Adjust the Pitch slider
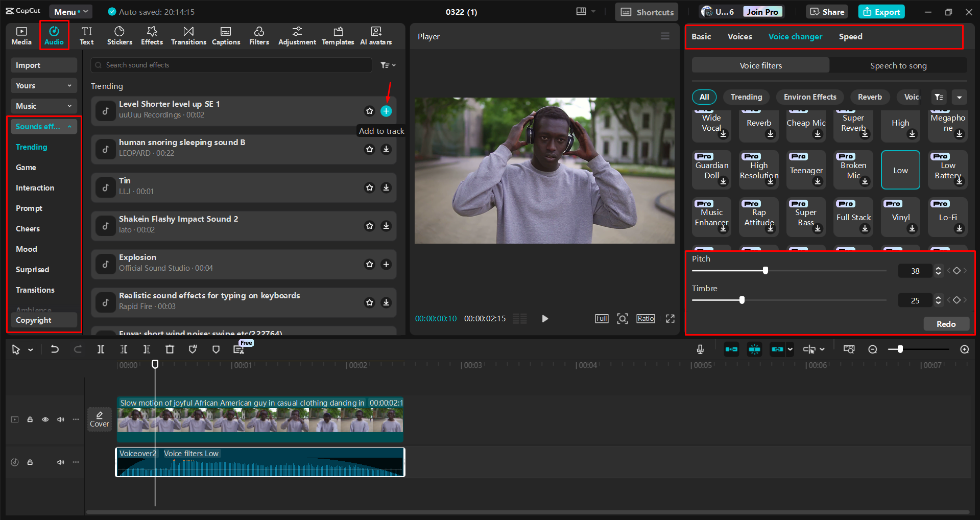This screenshot has height=520, width=980. (x=765, y=271)
